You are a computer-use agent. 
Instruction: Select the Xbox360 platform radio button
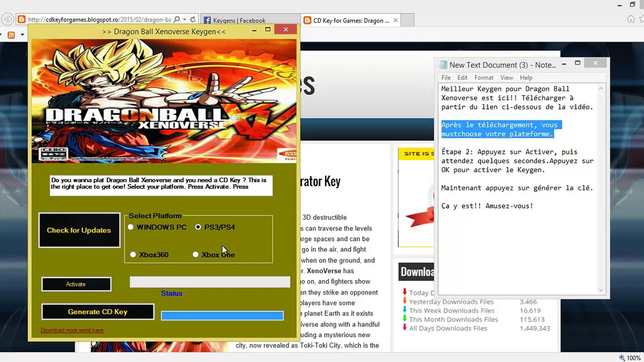[x=133, y=255]
